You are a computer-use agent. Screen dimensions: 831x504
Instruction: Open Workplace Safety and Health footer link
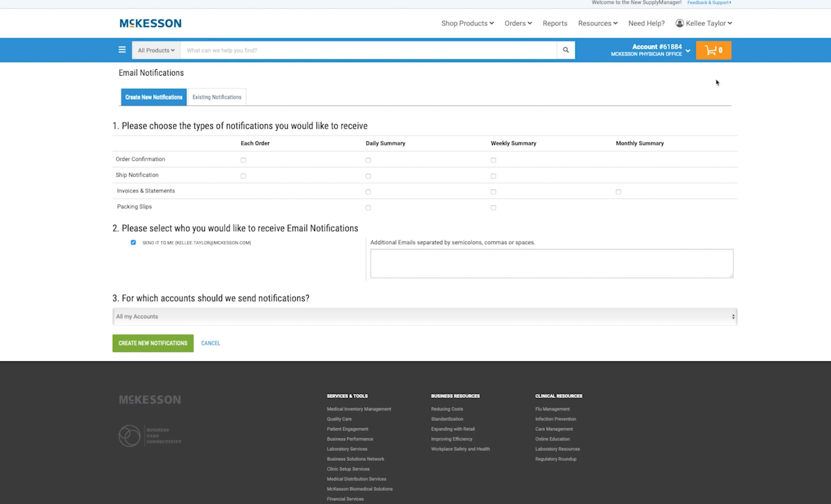[x=460, y=449]
